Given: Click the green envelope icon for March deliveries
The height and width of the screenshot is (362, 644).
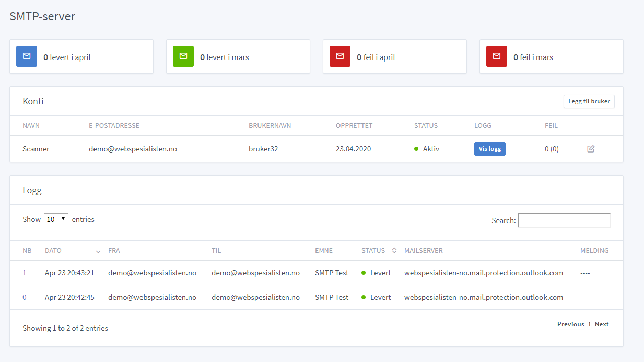Looking at the screenshot, I should click(x=183, y=56).
